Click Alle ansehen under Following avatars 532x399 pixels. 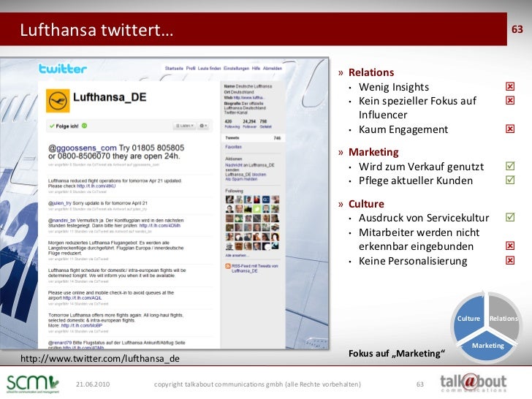pos(237,255)
